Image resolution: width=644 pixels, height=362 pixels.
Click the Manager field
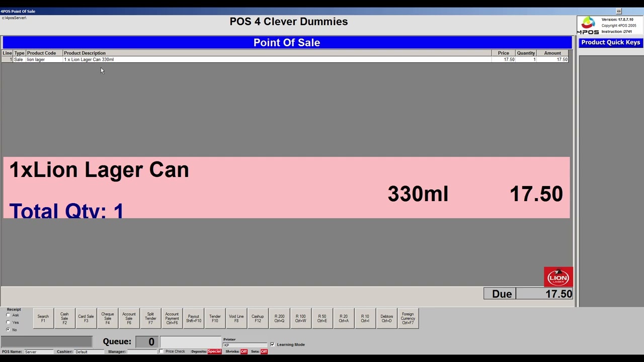pos(142,352)
